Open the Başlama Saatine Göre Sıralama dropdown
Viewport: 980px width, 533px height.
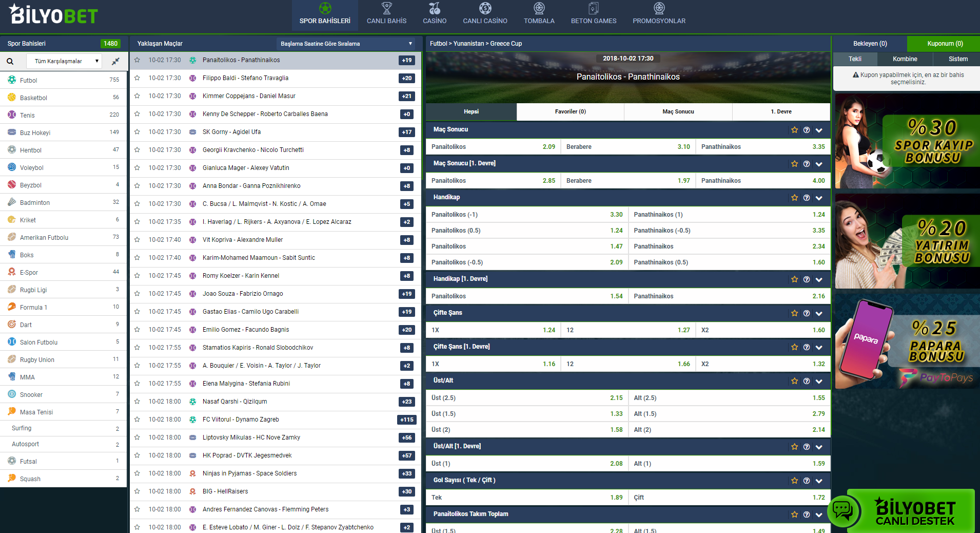pos(346,44)
